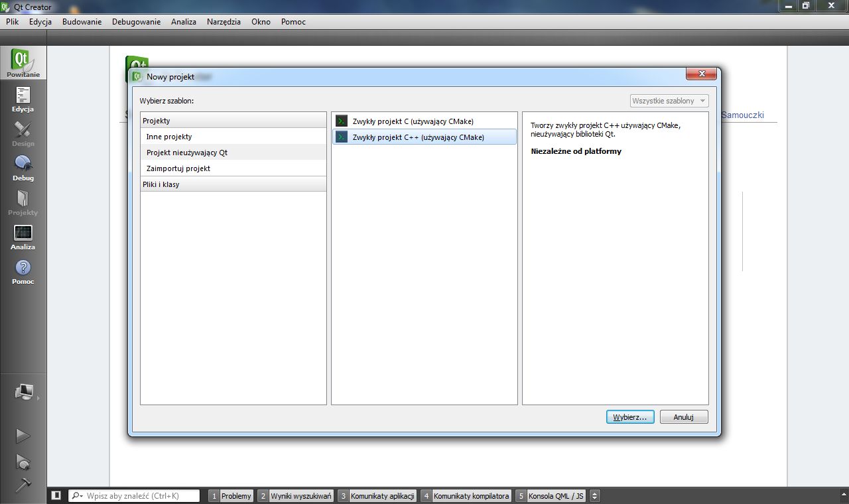
Task: Open the Design mode in sidebar
Action: pyautogui.click(x=23, y=133)
